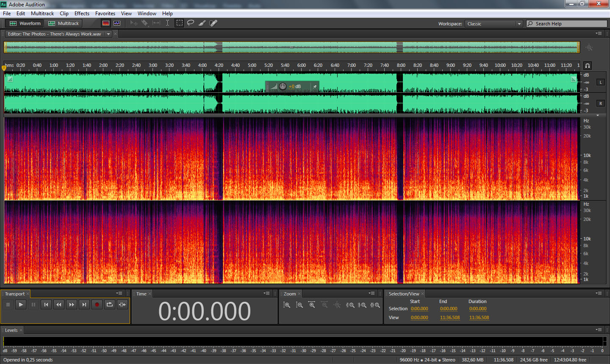Move playhead to next marker
Screen dimensions: 610x364
click(x=84, y=304)
